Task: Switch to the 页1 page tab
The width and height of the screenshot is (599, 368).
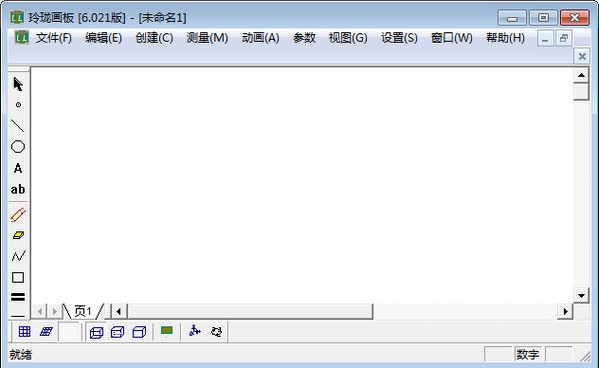Action: 83,311
